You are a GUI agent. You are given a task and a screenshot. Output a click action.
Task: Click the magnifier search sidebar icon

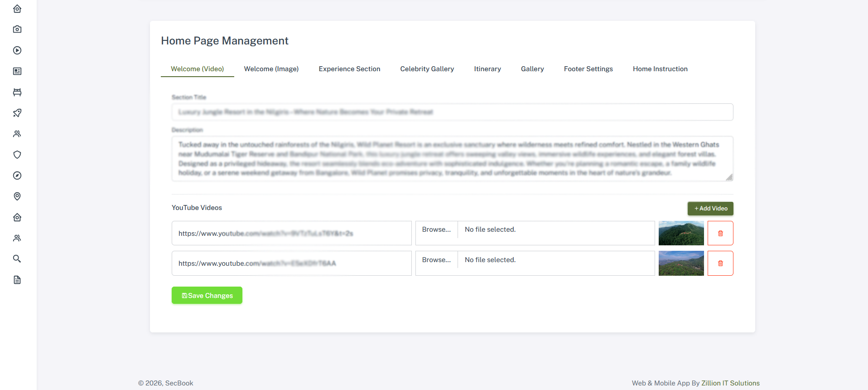pos(17,259)
